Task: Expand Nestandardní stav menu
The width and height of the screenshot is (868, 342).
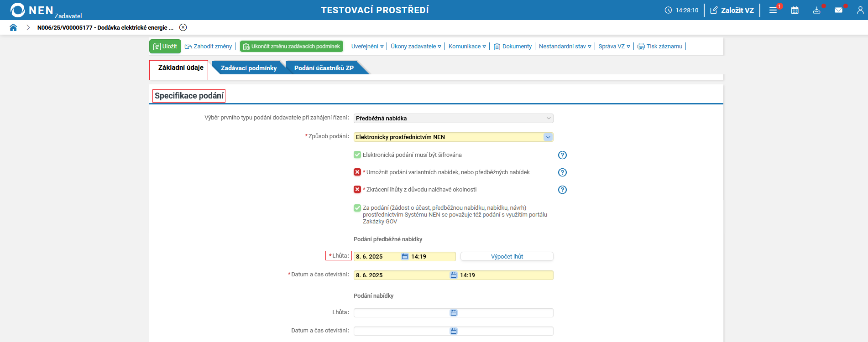Action: (565, 46)
